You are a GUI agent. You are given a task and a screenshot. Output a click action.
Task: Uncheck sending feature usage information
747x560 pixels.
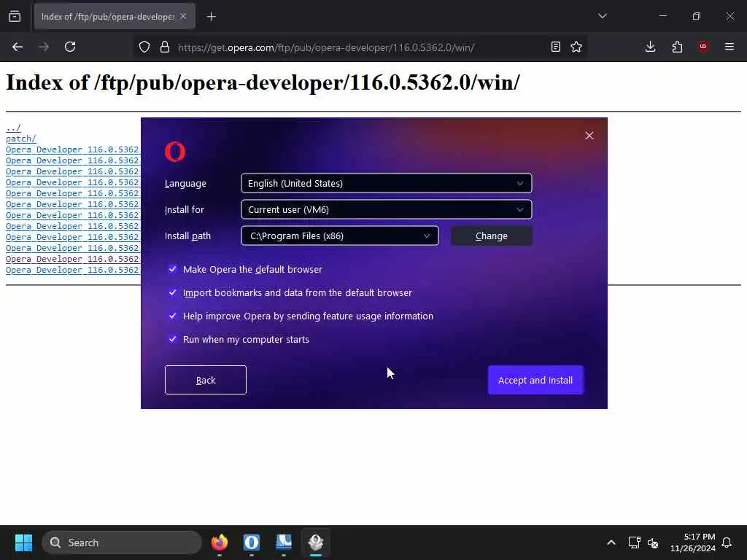coord(172,316)
